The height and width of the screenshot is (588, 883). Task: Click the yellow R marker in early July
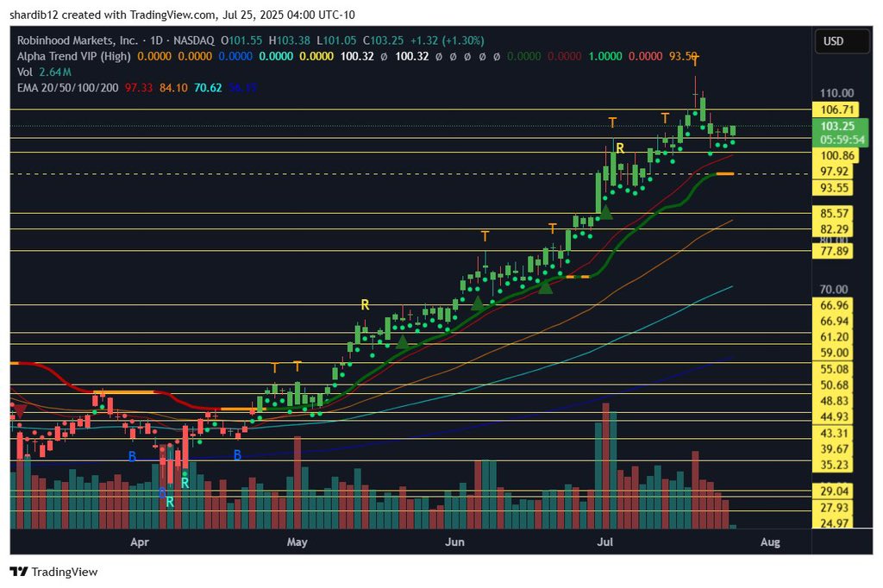click(620, 148)
